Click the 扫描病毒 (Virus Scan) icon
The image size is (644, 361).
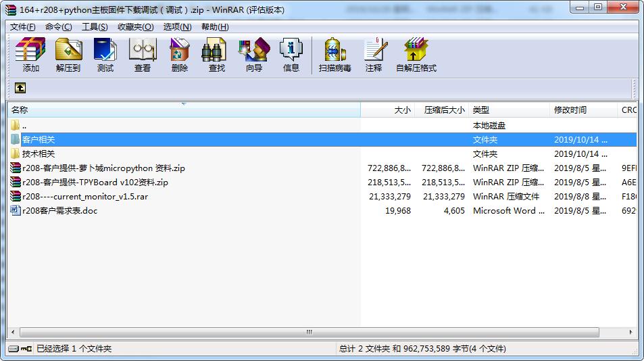335,55
